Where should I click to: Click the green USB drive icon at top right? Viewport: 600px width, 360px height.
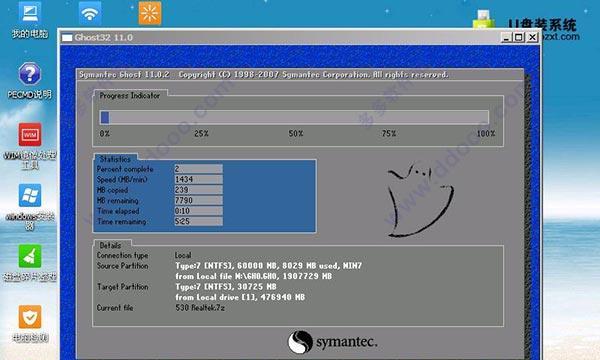(484, 19)
